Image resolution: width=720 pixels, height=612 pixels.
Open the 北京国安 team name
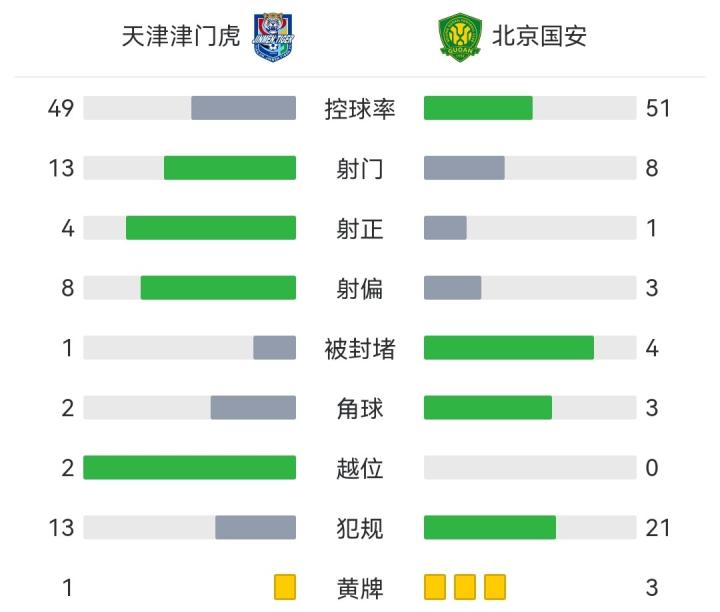(539, 37)
